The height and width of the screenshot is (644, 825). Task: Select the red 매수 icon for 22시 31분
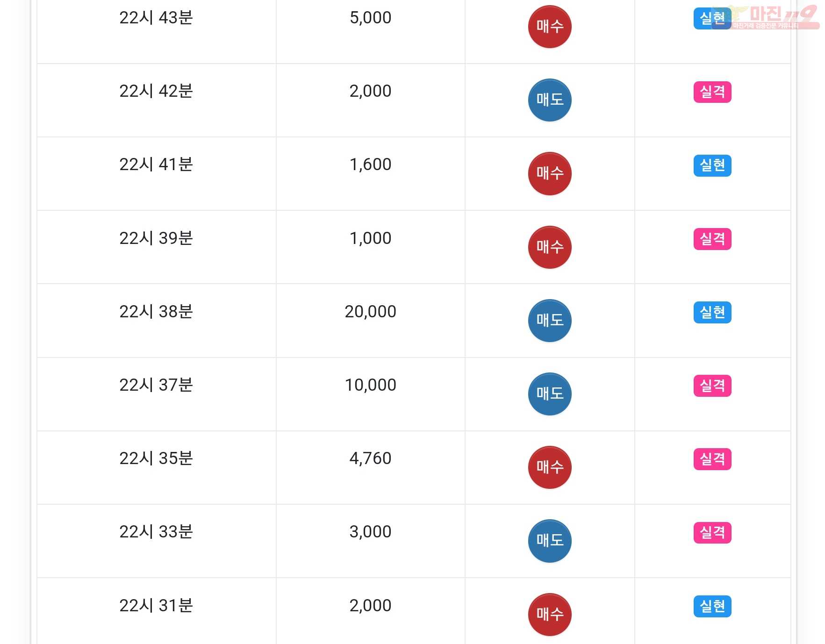click(x=550, y=615)
